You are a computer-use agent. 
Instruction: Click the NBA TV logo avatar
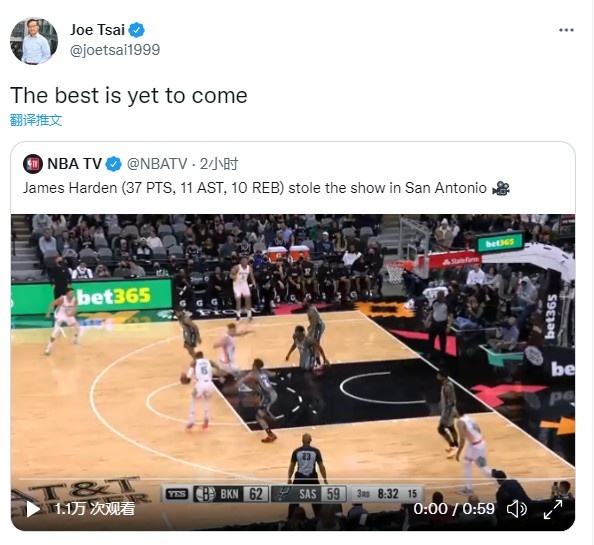(x=33, y=164)
